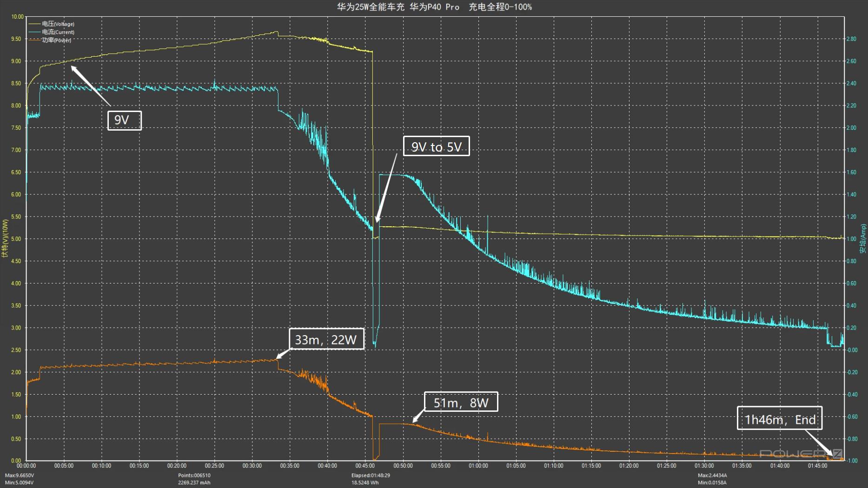Click the Points:006510 status value

coord(194,475)
